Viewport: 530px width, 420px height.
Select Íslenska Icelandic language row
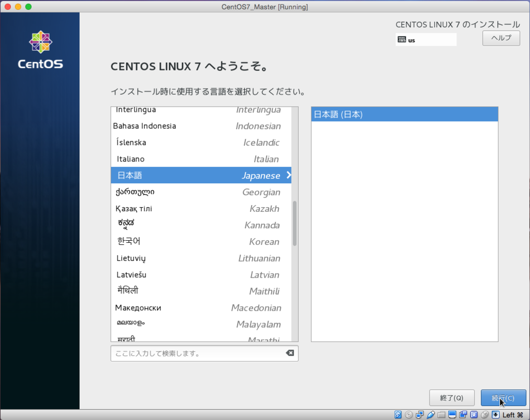(201, 142)
